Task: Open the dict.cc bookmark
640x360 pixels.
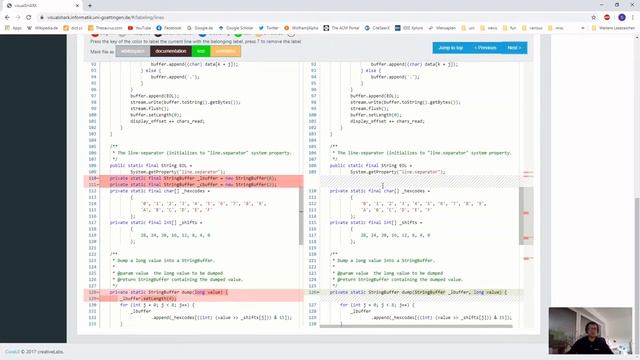Action: point(73,28)
